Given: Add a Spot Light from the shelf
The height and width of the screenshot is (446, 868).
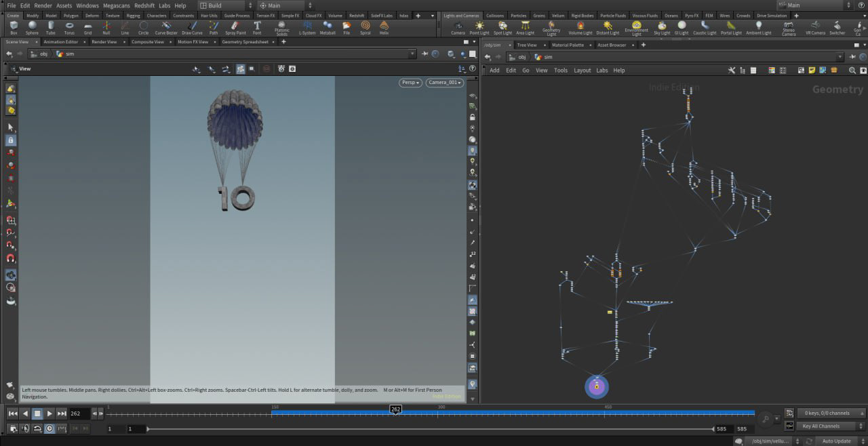Looking at the screenshot, I should pyautogui.click(x=502, y=27).
